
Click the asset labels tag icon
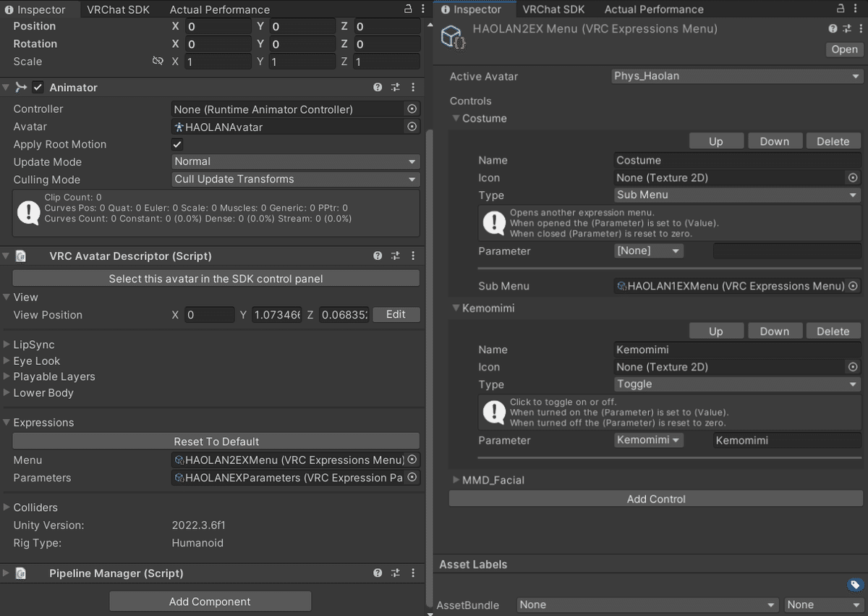[x=854, y=585]
